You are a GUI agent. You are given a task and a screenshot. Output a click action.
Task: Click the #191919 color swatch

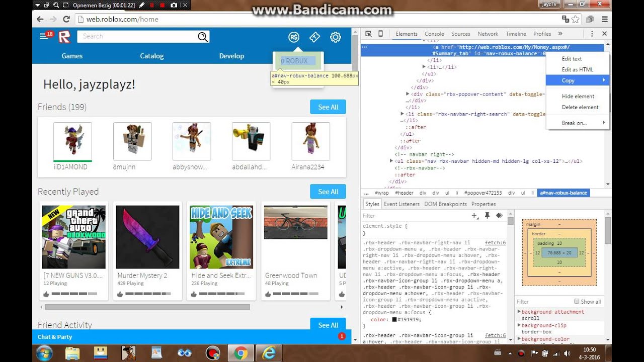point(395,319)
